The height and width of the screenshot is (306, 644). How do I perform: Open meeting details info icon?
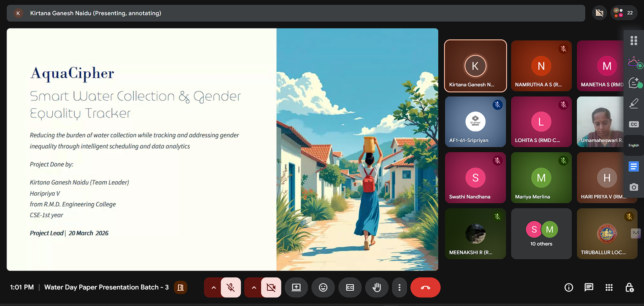click(569, 287)
